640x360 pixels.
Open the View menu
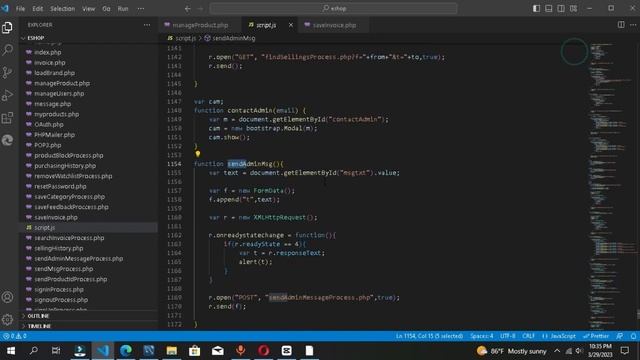coord(89,9)
